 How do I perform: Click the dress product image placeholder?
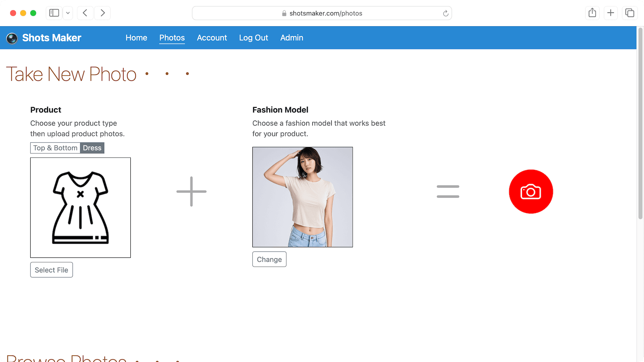[80, 208]
